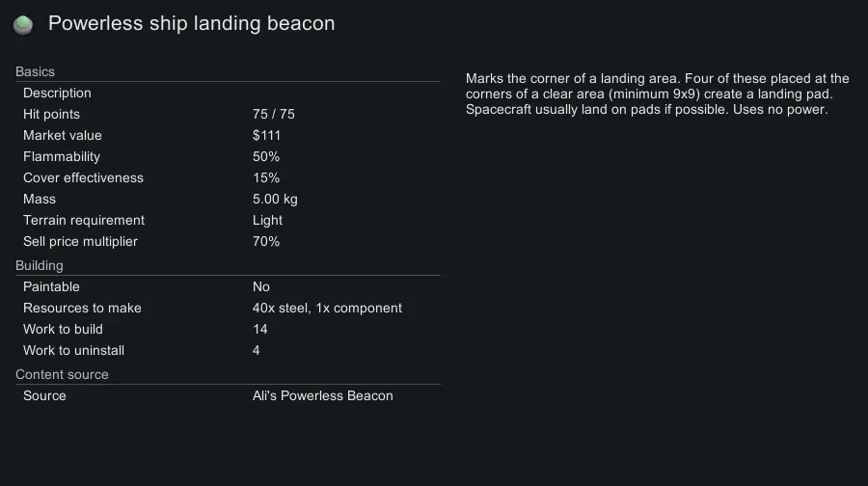This screenshot has height=486, width=868.
Task: Click the Powerless ship landing beacon title
Action: 191,24
